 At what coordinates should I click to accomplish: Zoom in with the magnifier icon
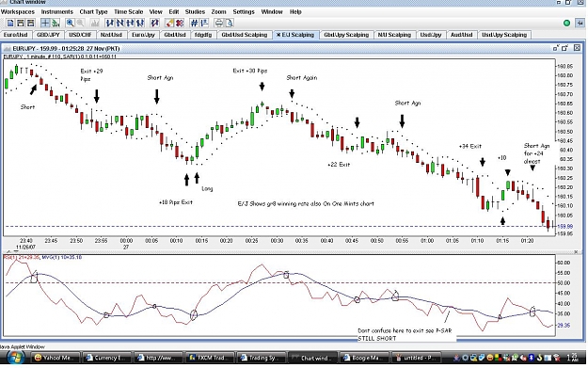pyautogui.click(x=71, y=24)
